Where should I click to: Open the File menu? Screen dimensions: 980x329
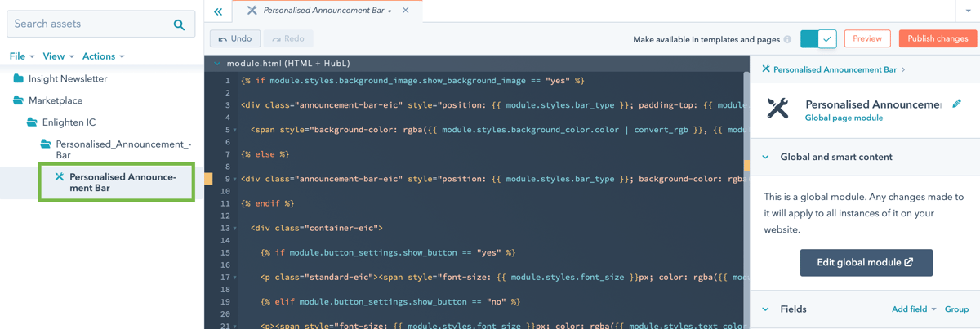click(x=21, y=56)
